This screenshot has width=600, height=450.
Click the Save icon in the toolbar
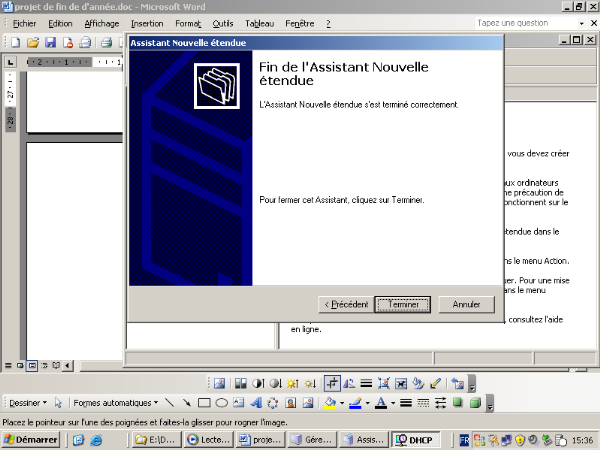50,42
